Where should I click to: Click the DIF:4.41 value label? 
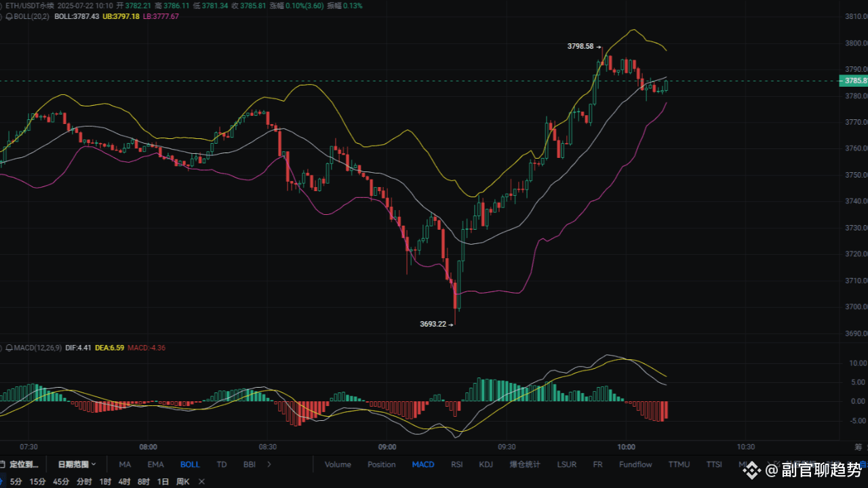(79, 348)
